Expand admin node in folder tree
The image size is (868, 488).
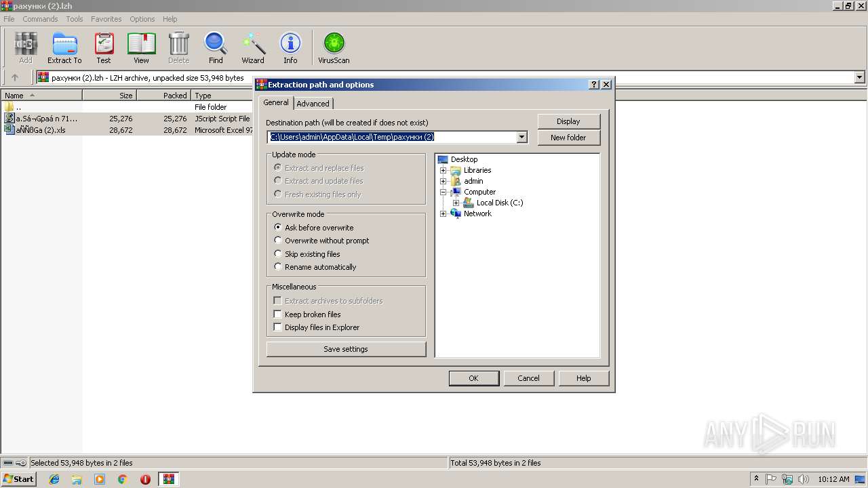[x=443, y=181]
